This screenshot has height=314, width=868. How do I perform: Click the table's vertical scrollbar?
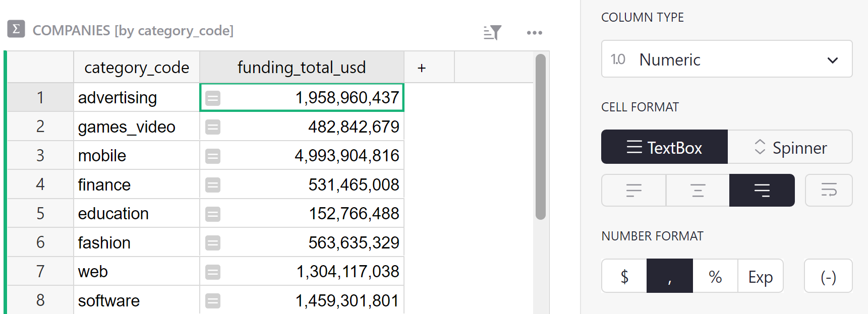click(x=540, y=136)
